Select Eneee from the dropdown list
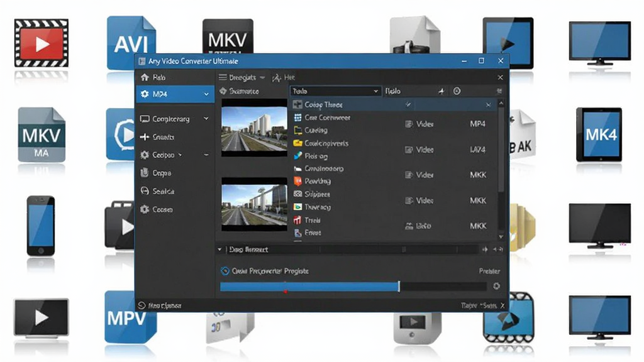Viewport: 644px width, 362px height. pyautogui.click(x=313, y=233)
